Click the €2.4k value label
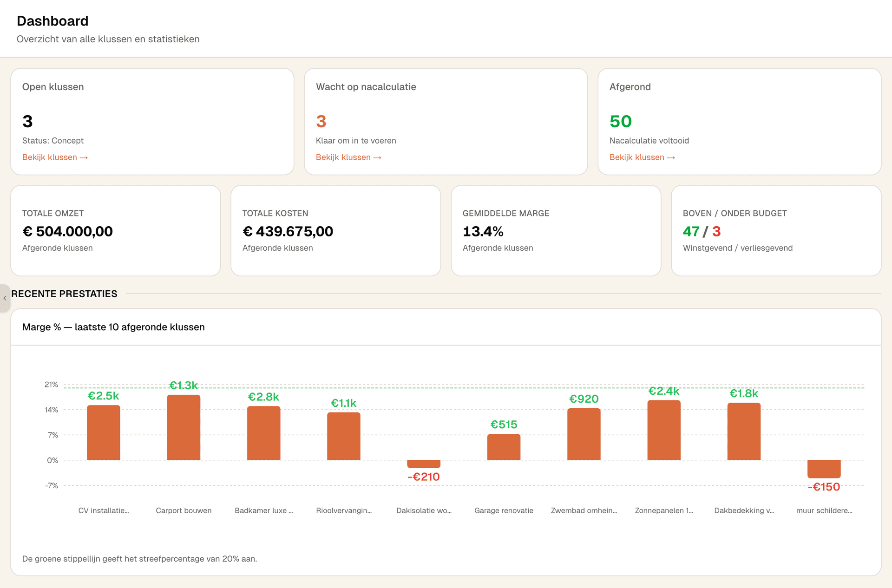 tap(664, 391)
